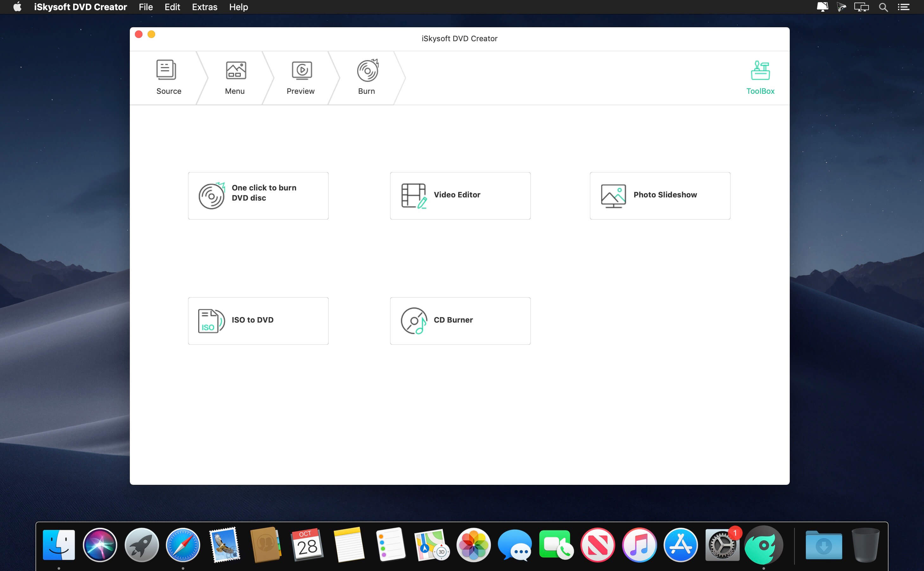Screen dimensions: 924x571
Task: Open the Burn step tab
Action: [367, 78]
